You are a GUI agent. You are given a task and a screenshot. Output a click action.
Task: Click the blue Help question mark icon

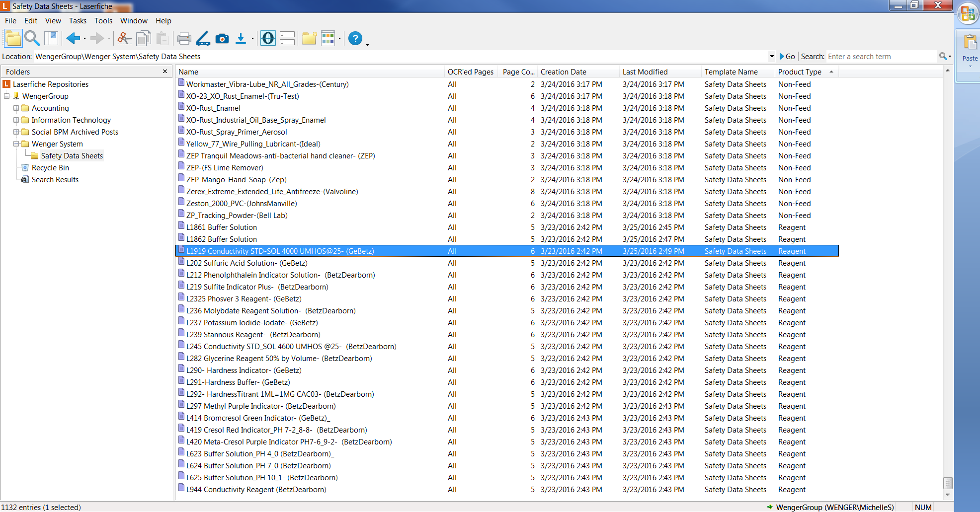pos(355,38)
